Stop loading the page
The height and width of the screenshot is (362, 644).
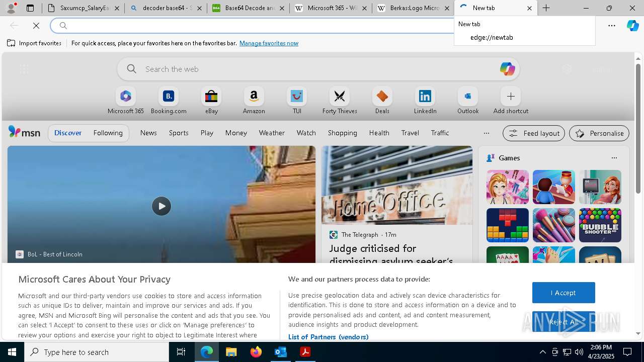(36, 26)
